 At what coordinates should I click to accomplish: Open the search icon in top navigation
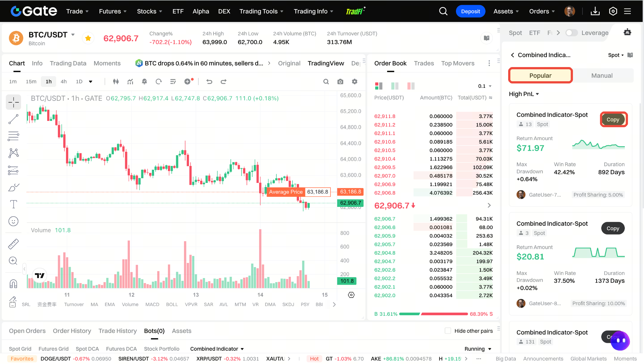tap(443, 11)
